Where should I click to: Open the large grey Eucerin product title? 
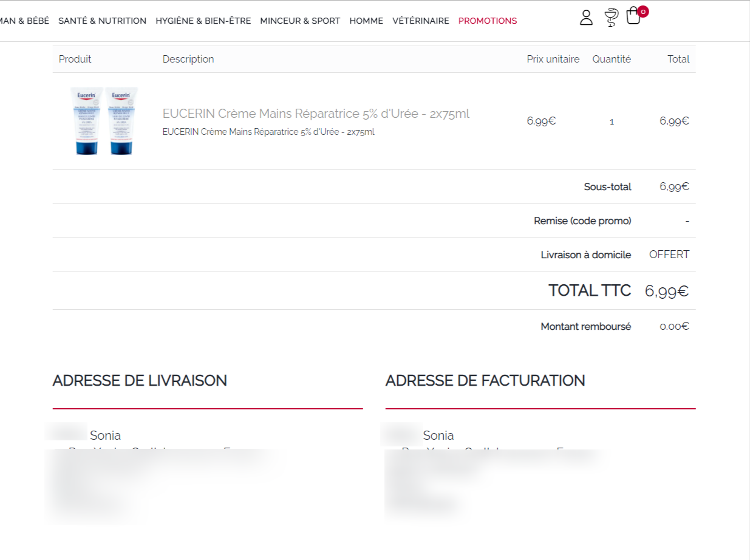(316, 114)
